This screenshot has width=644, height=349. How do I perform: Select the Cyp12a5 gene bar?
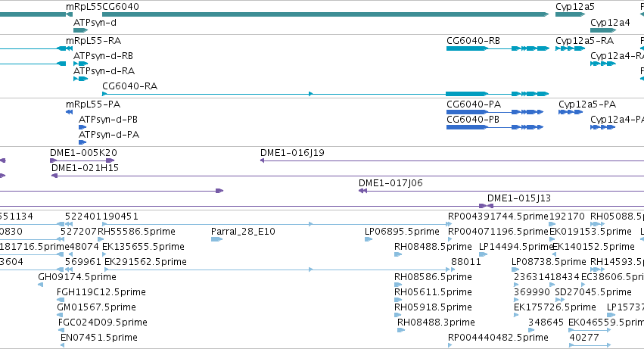pyautogui.click(x=570, y=14)
